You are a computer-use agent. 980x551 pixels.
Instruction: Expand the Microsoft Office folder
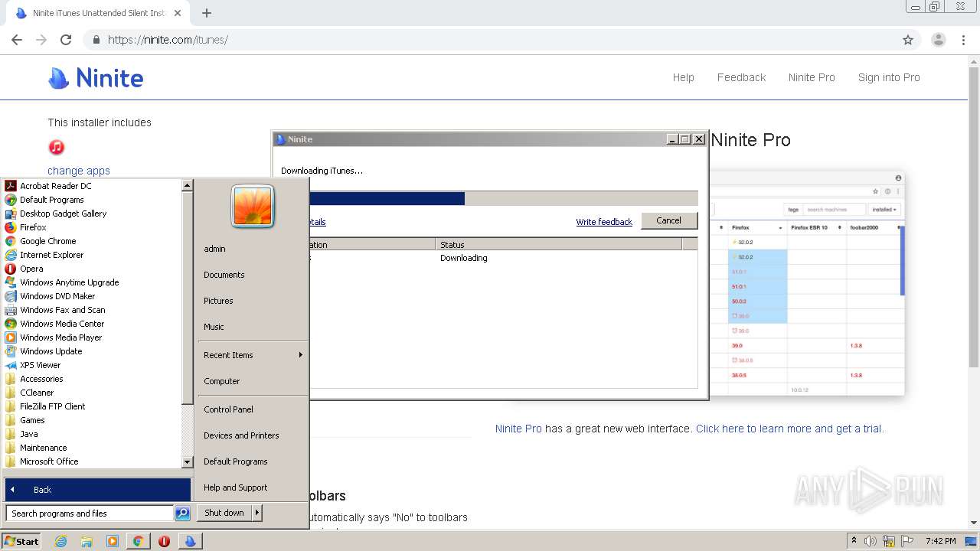coord(49,461)
